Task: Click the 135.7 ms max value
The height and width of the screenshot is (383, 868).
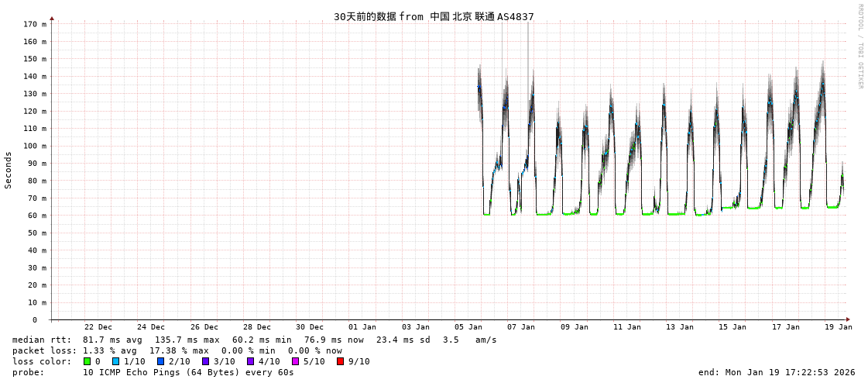Action: (187, 340)
